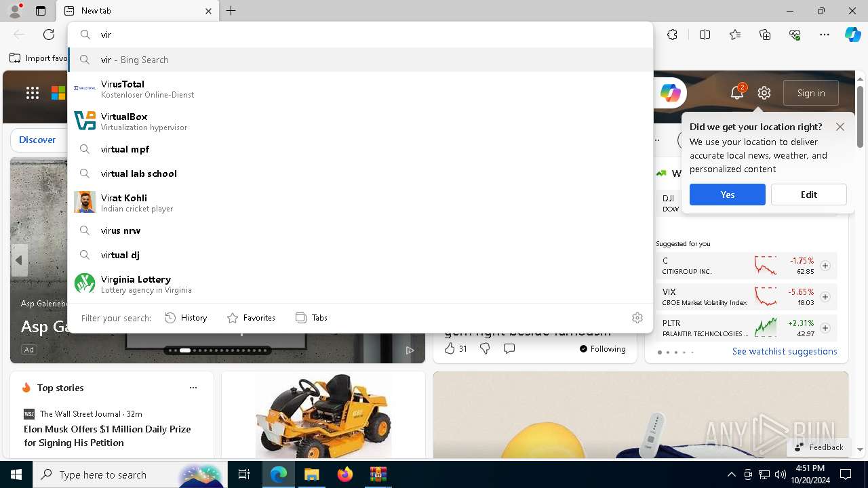The width and height of the screenshot is (868, 488).
Task: Show hidden tray icons chevron
Action: coord(731,474)
